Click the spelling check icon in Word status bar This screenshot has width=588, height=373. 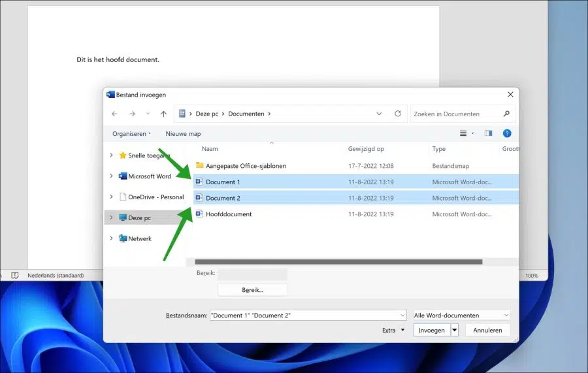click(14, 276)
